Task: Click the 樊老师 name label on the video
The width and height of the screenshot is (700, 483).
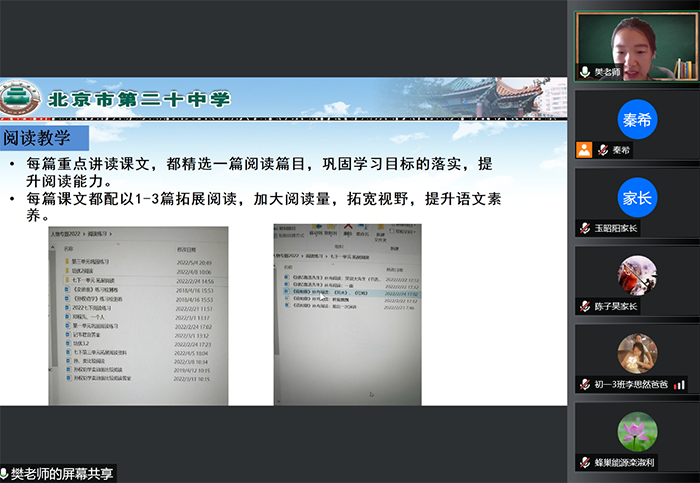Action: [607, 72]
